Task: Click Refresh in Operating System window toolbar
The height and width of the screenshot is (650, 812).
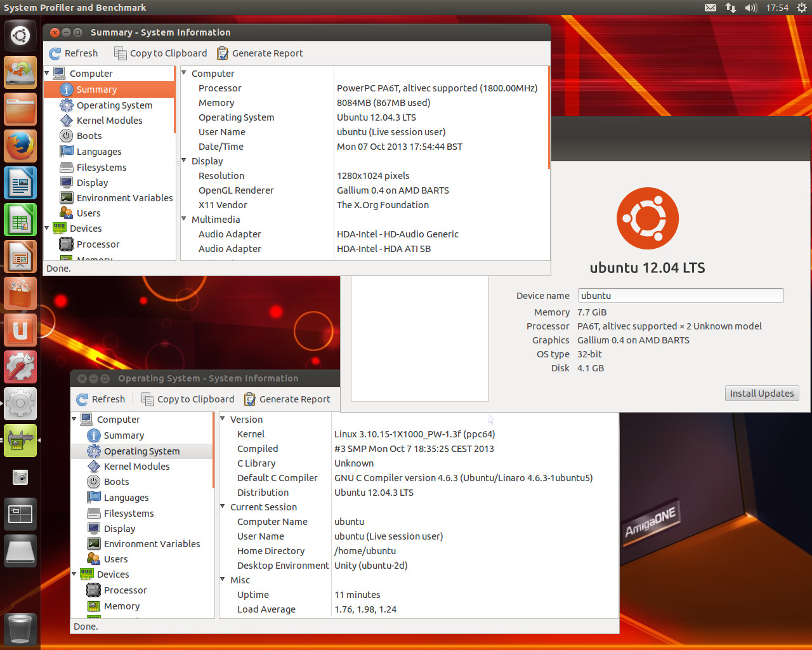Action: (x=101, y=399)
